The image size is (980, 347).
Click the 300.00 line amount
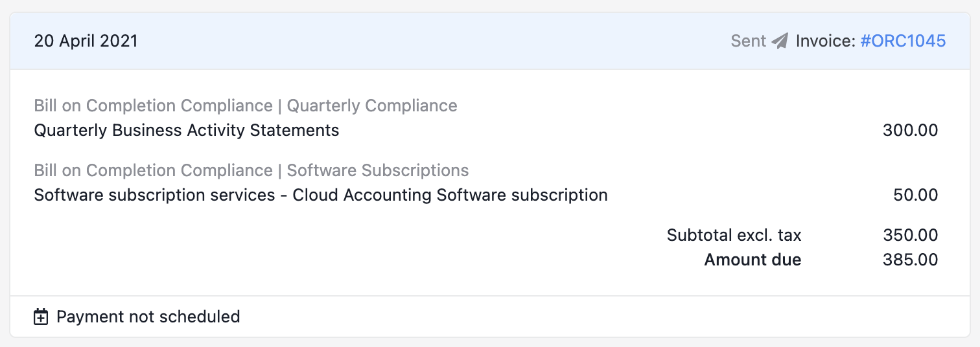pyautogui.click(x=910, y=131)
